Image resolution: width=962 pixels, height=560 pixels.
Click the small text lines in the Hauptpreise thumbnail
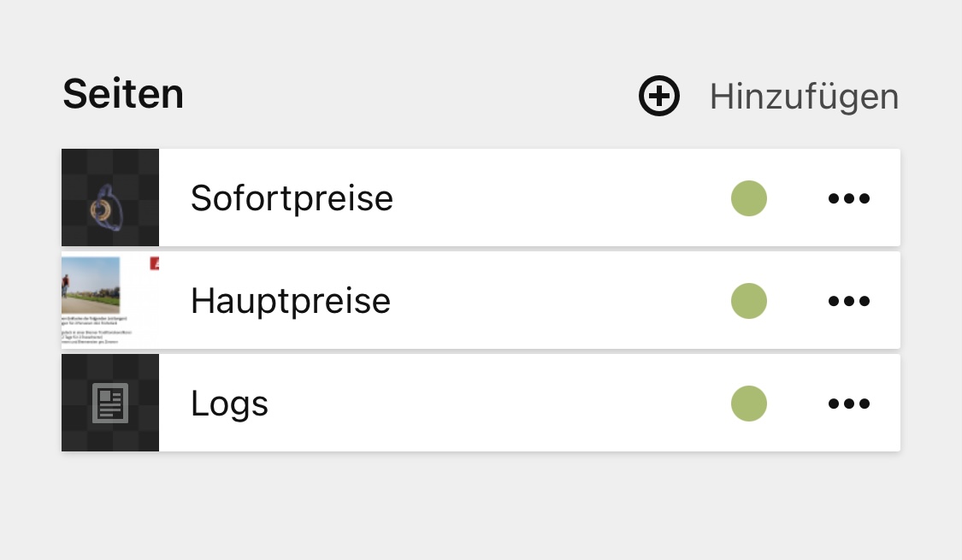point(89,330)
